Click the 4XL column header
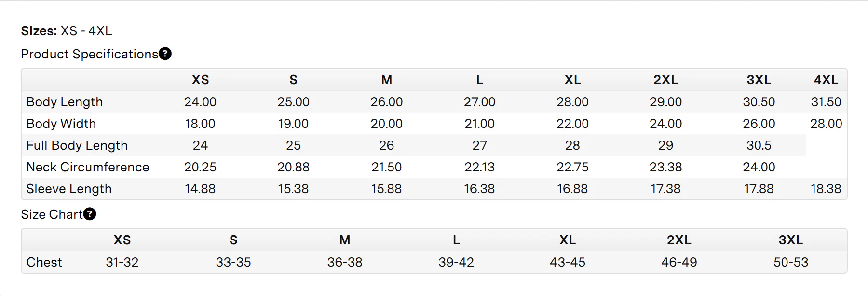This screenshot has width=868, height=296. coord(826,80)
